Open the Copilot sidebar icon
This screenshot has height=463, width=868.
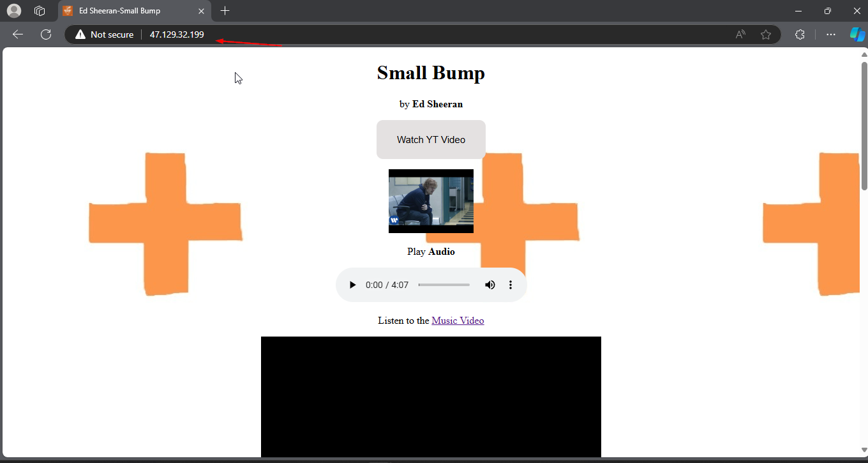click(x=857, y=34)
